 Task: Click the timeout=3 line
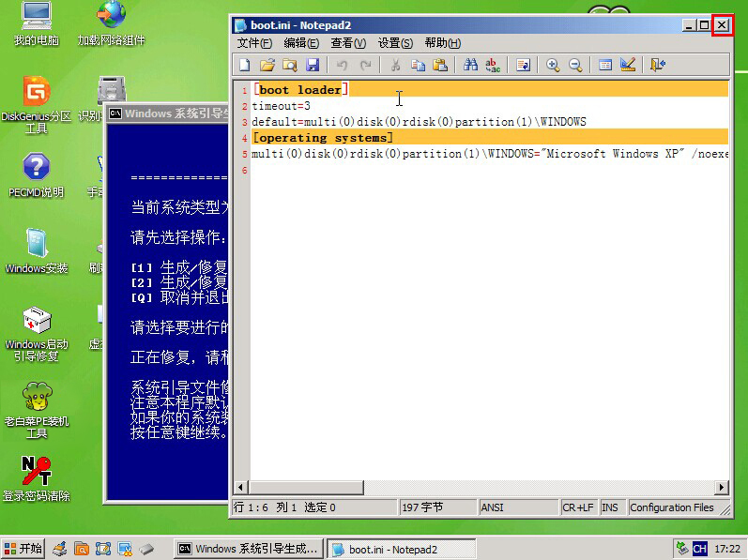tap(281, 106)
